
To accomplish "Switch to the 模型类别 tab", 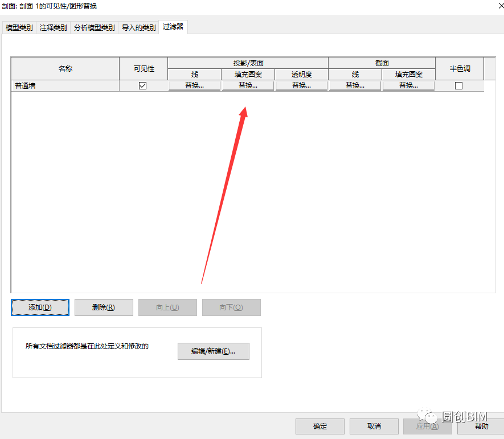I will click(x=19, y=28).
